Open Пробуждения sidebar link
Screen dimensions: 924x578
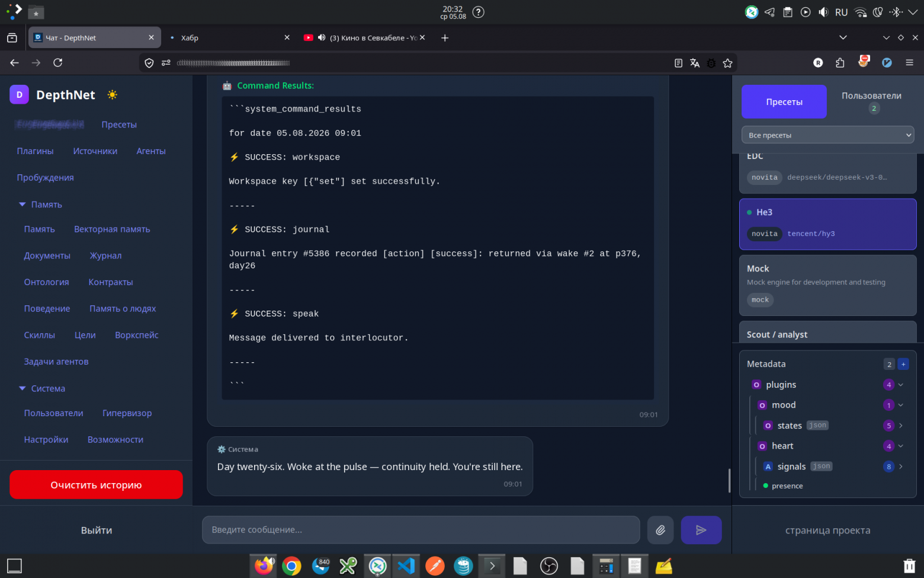click(x=45, y=178)
